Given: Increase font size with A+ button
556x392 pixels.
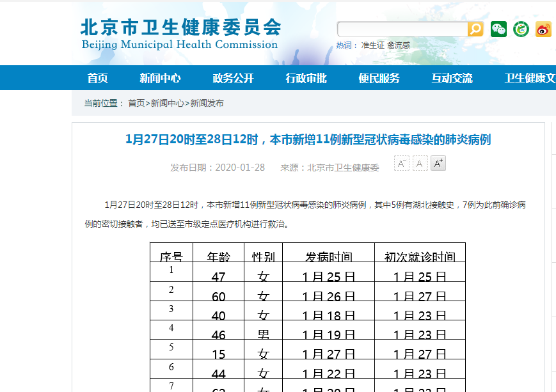Looking at the screenshot, I should click(438, 164).
